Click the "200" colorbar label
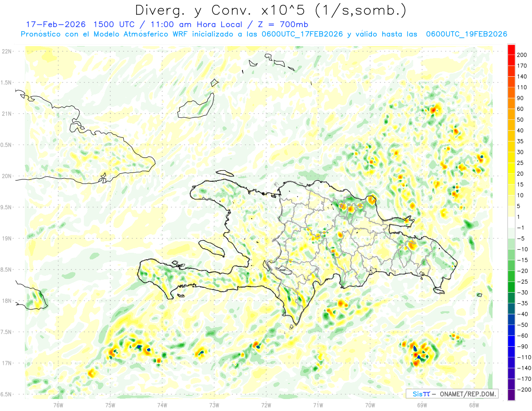532x411 pixels. coord(522,55)
